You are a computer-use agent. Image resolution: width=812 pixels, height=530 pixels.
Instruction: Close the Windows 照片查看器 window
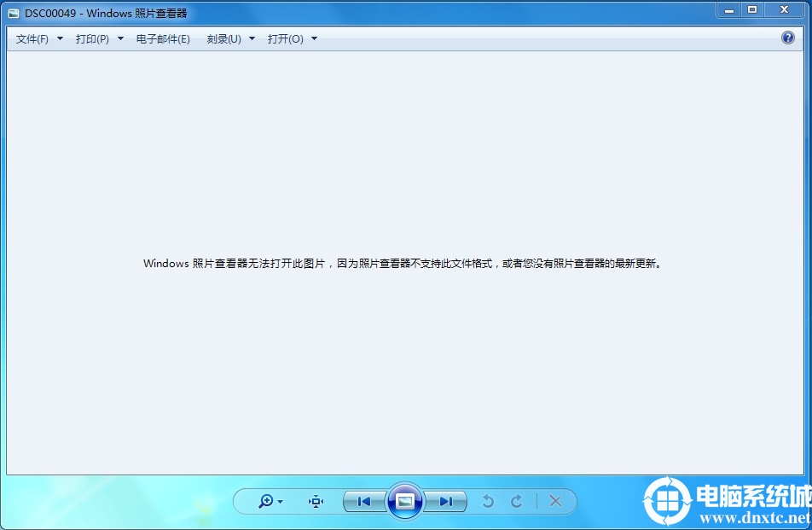[x=784, y=10]
